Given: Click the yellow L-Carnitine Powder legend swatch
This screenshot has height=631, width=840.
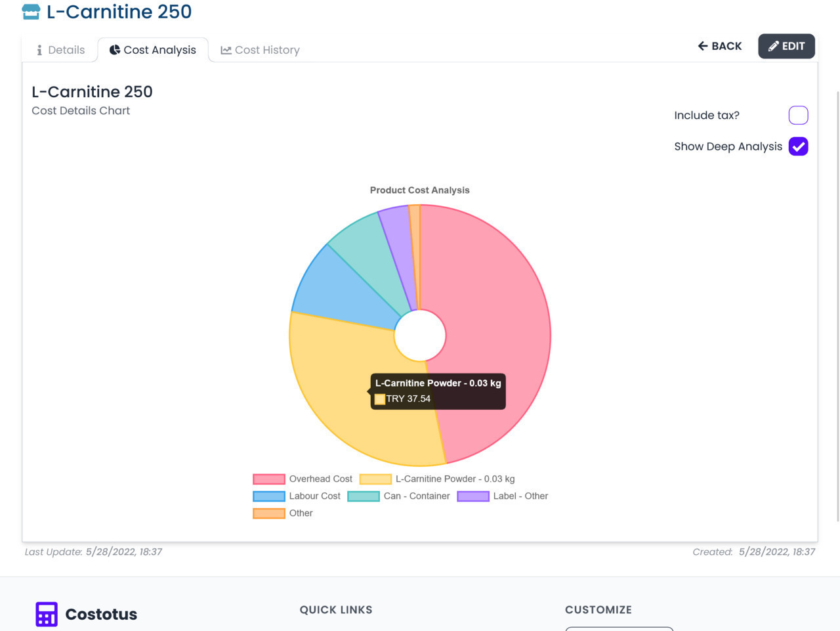Looking at the screenshot, I should (x=375, y=479).
